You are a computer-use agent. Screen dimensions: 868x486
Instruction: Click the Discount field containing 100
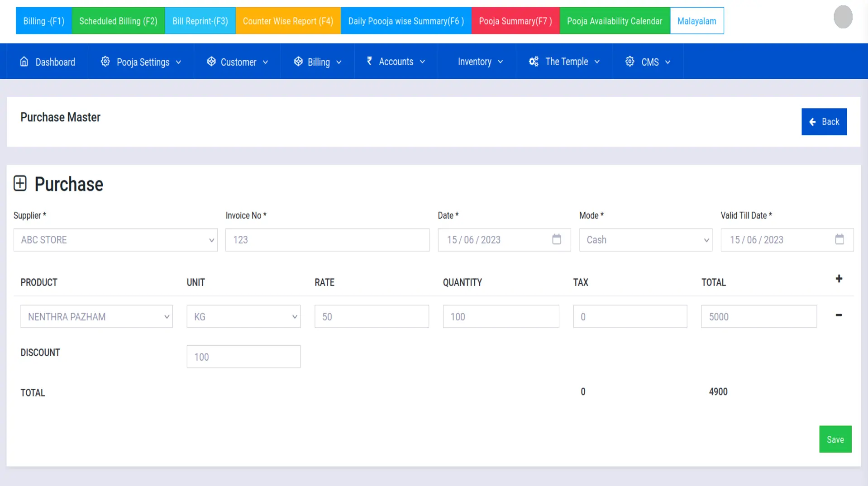[243, 357]
